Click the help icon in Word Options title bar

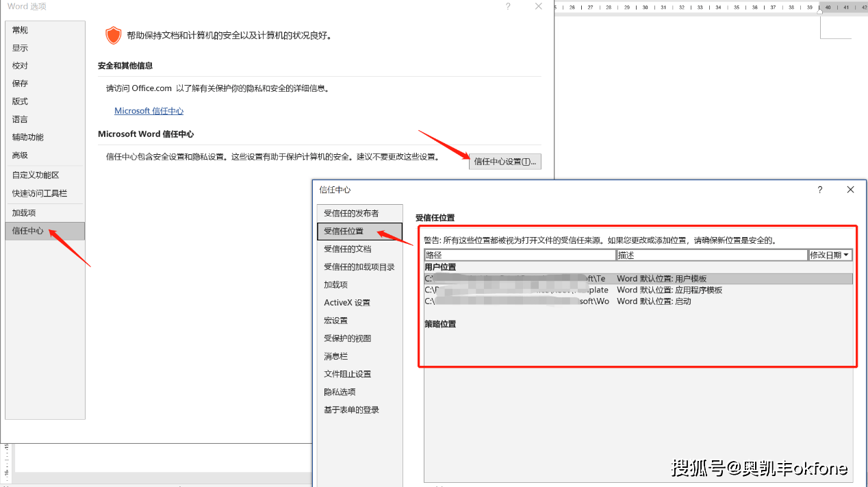508,6
